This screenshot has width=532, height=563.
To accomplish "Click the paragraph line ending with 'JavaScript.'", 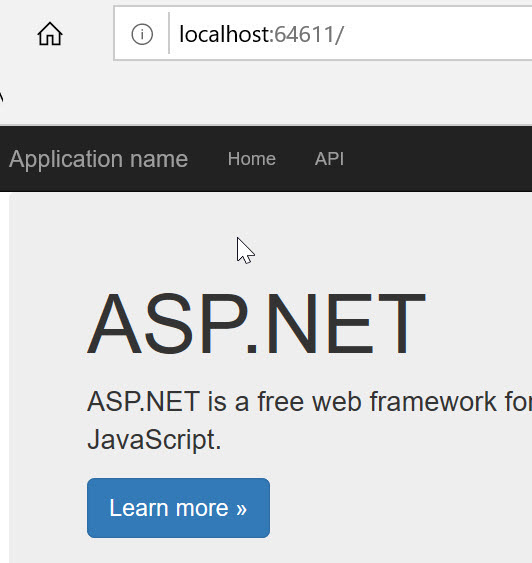I will pyautogui.click(x=154, y=439).
